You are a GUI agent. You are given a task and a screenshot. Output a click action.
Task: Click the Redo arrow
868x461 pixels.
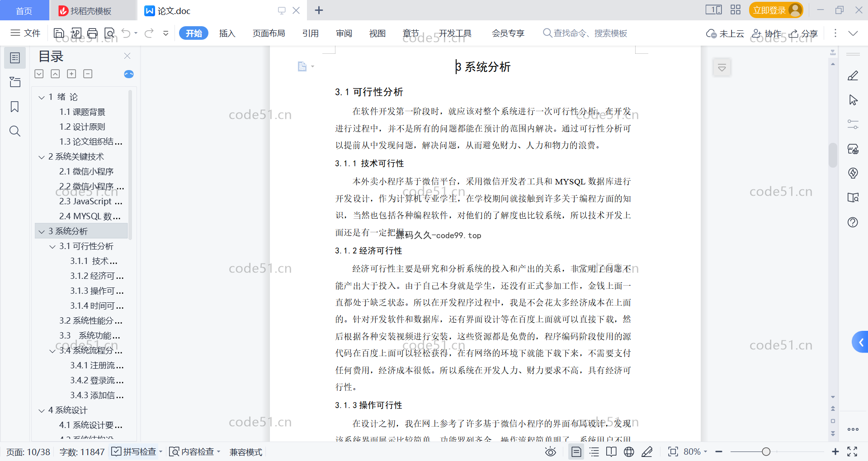(x=149, y=33)
